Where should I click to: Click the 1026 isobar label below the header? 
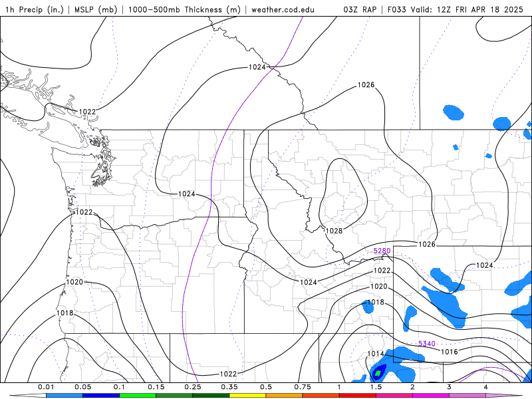click(366, 85)
